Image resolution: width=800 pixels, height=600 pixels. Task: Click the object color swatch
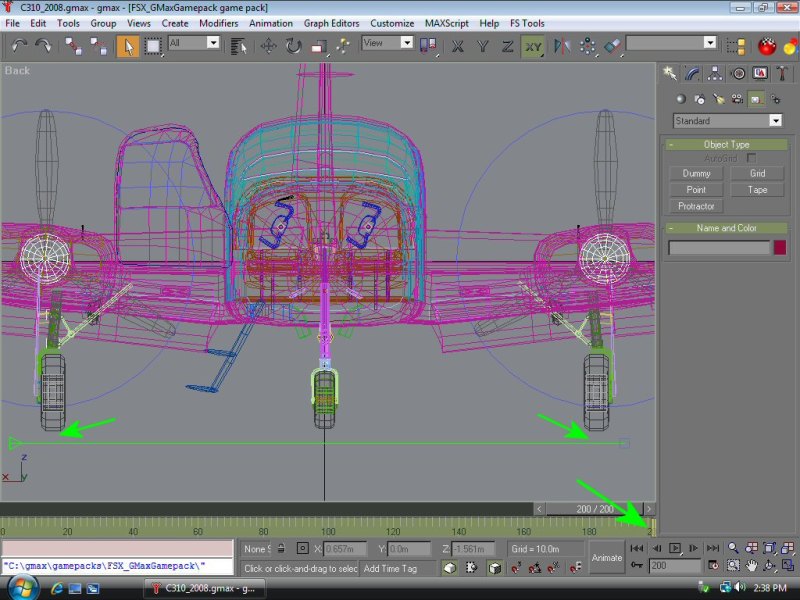point(779,247)
